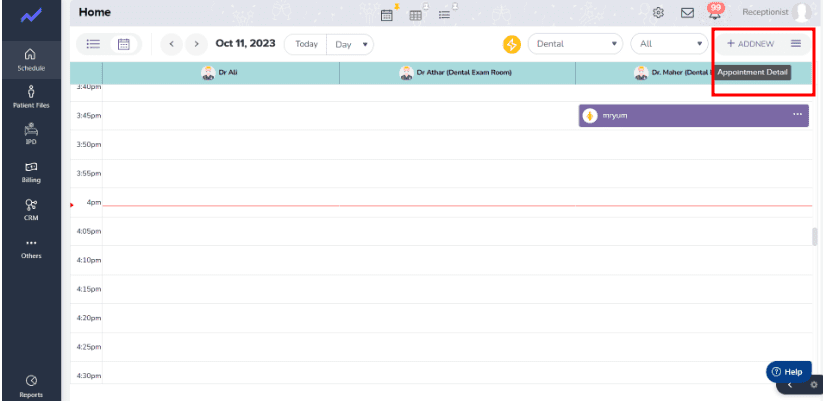Open the Dental department dropdown
This screenshot has height=401, width=823.
pos(575,44)
